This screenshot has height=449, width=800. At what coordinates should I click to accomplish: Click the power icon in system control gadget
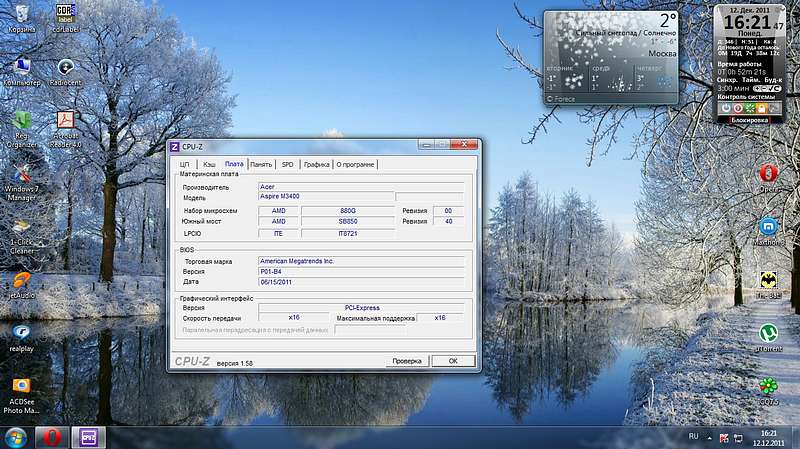coord(726,108)
